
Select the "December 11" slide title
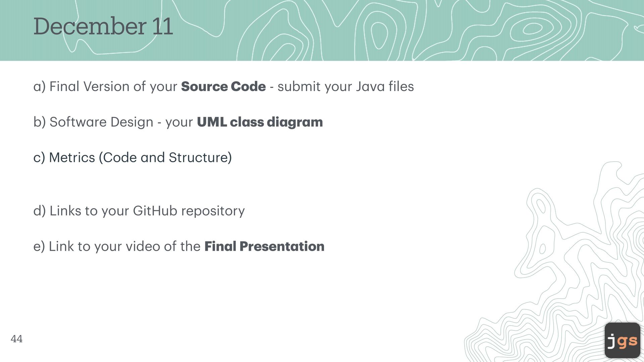point(103,26)
